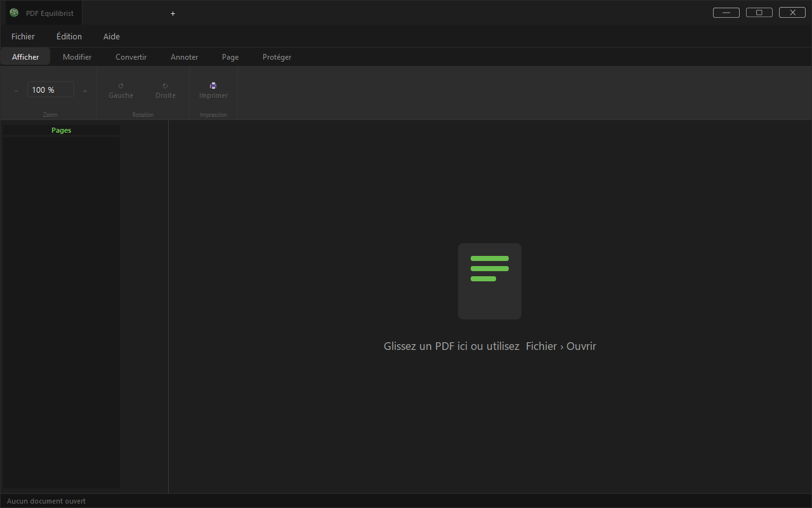Screen dimensions: 812x508
Task: Click the PDF Equilibrist app logo
Action: coord(14,13)
